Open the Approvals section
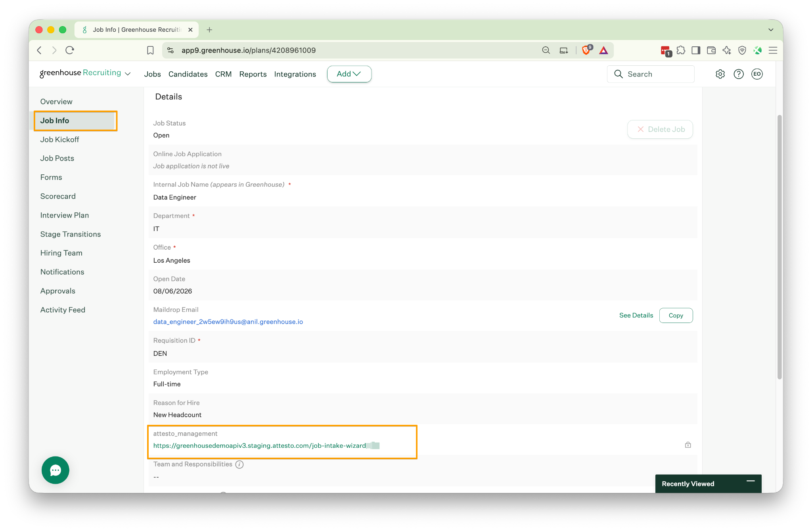This screenshot has width=812, height=531. tap(58, 291)
